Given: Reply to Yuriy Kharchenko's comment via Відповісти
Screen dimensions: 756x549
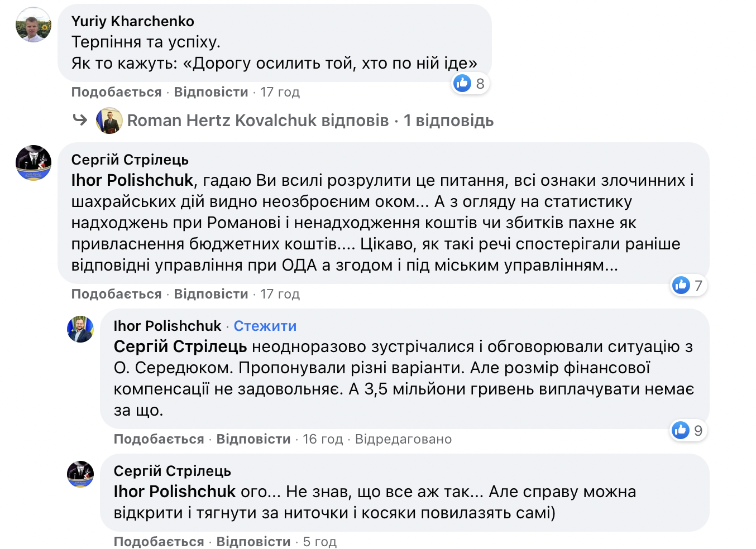Looking at the screenshot, I should pos(211,92).
